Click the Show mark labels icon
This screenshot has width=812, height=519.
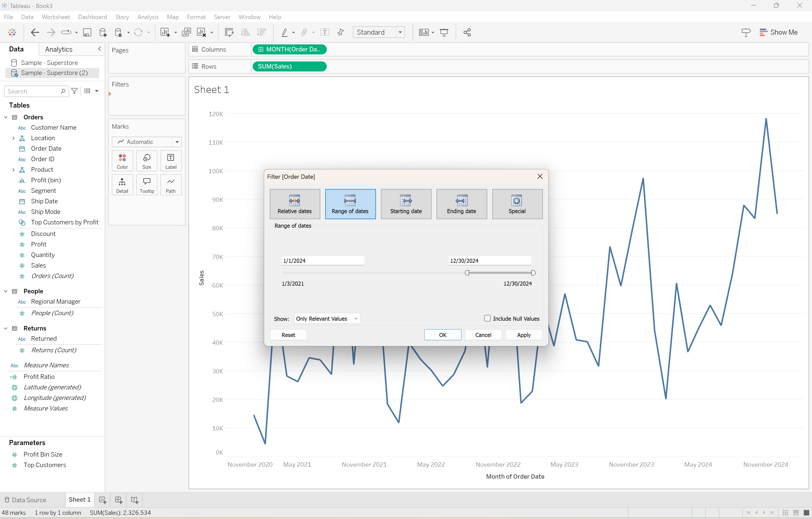click(325, 32)
